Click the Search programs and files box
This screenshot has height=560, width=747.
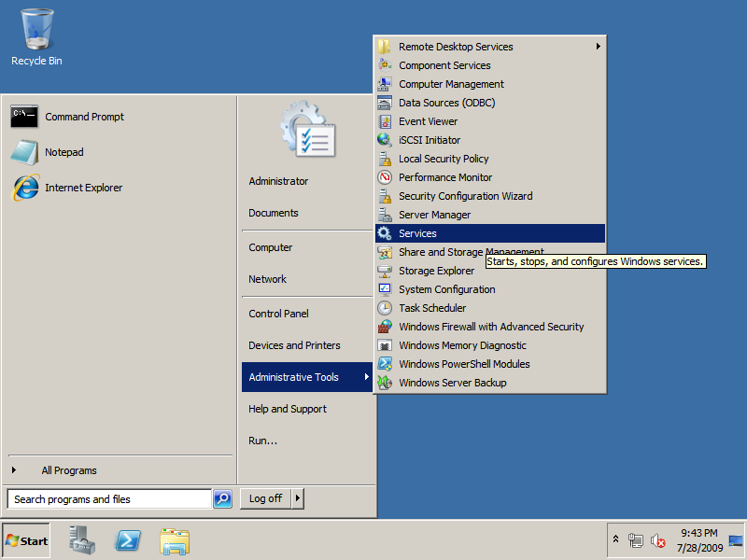click(109, 498)
